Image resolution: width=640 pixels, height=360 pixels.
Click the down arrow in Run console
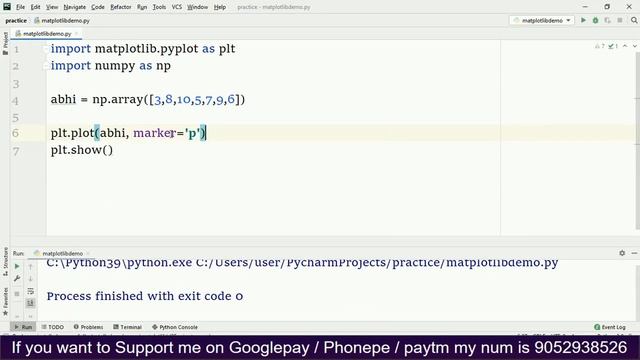click(x=31, y=279)
